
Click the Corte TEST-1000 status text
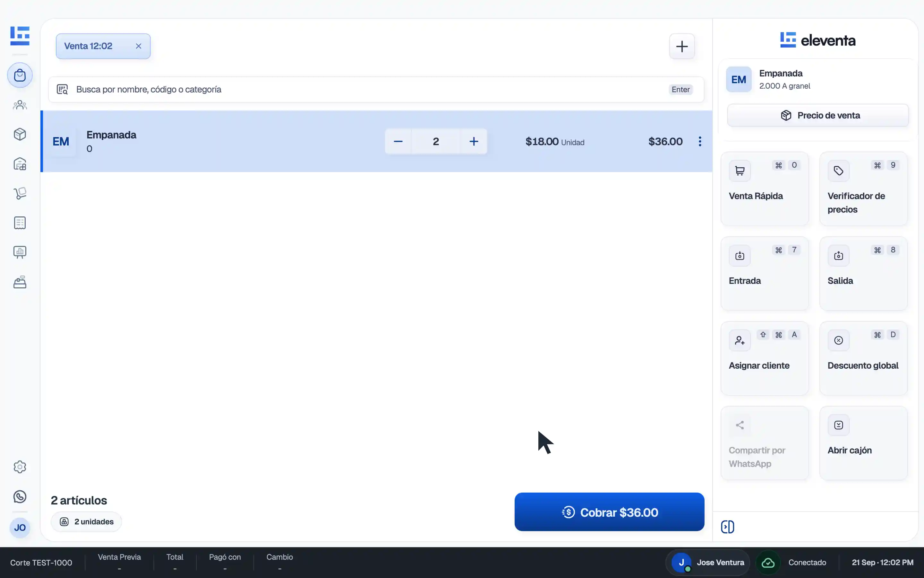point(41,563)
